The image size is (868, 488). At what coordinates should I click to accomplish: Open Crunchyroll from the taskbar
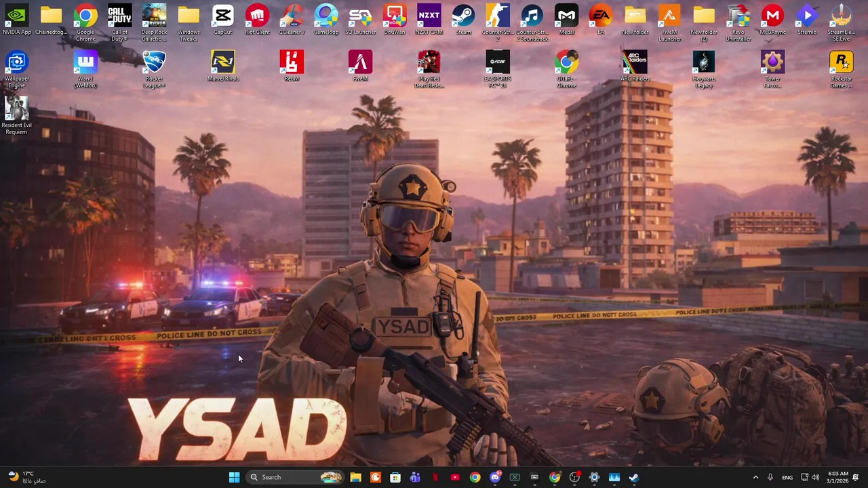[x=376, y=477]
